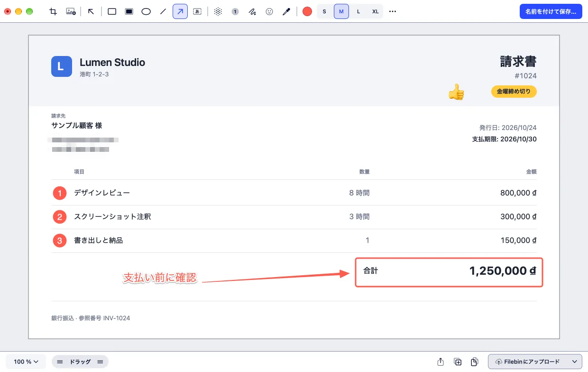
Task: Click the add image icon
Action: (x=71, y=11)
